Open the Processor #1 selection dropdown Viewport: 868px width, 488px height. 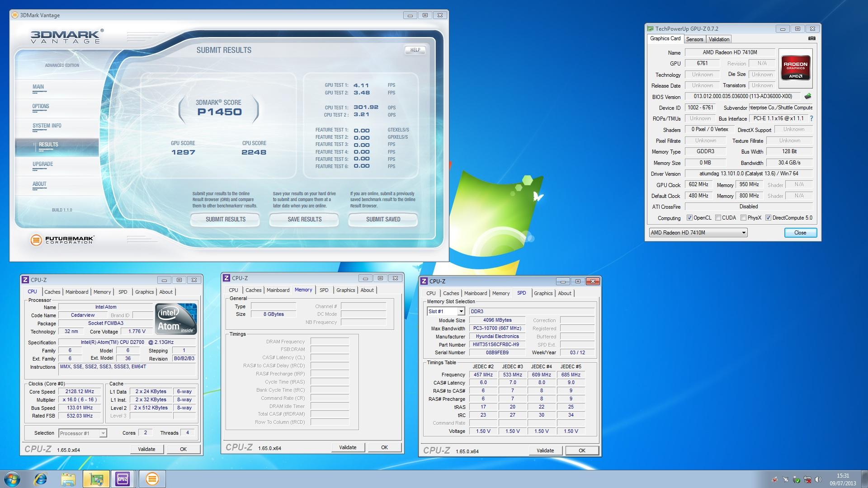point(83,433)
